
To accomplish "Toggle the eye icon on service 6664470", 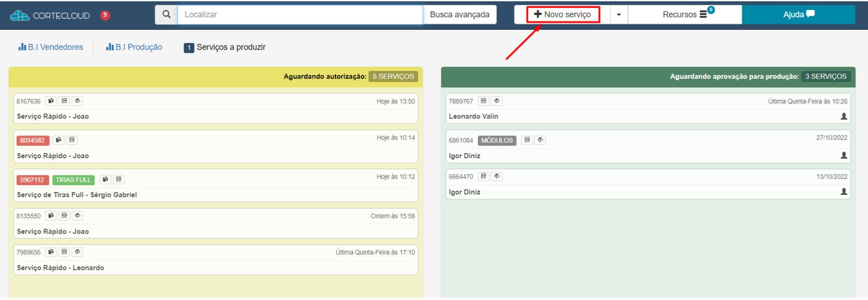I will click(x=497, y=176).
